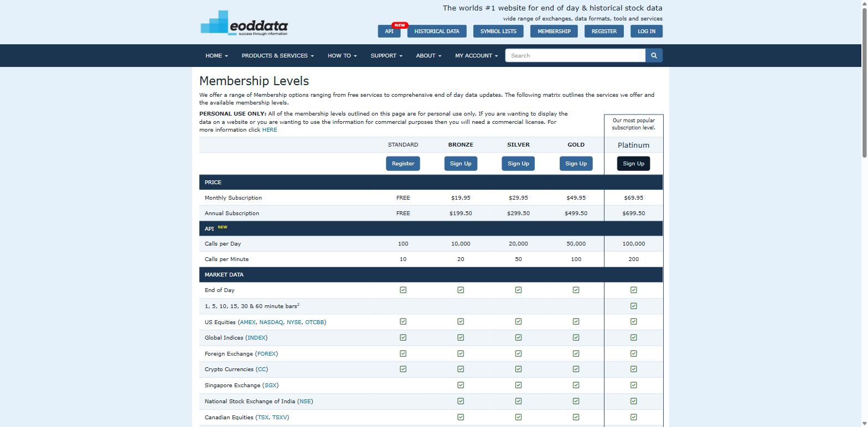Viewport: 868px width, 427px height.
Task: Open the NYSE exchange link
Action: click(294, 322)
